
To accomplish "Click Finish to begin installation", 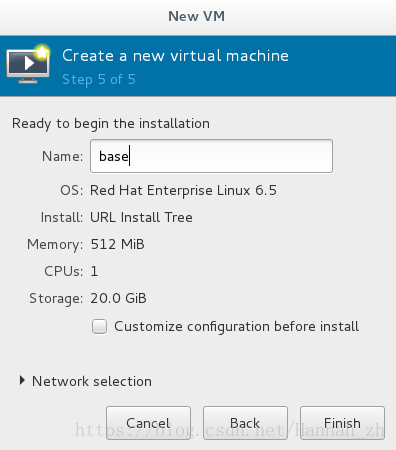I will tap(342, 423).
